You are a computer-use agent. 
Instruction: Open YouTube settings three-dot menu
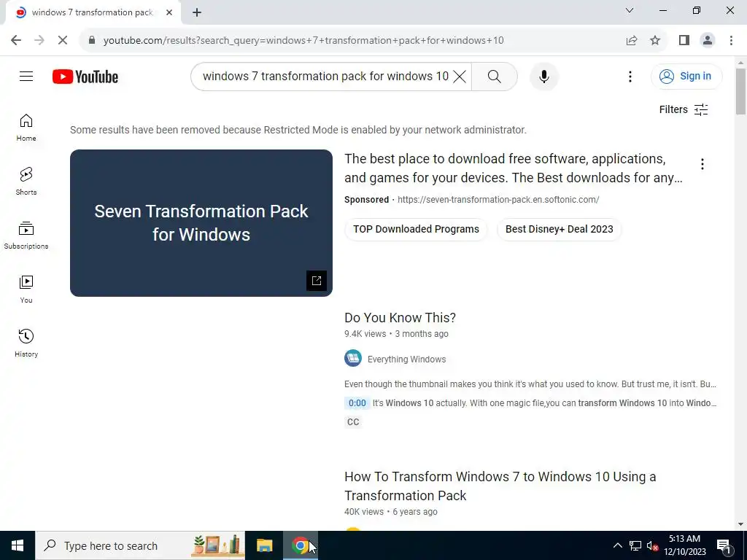tap(630, 76)
